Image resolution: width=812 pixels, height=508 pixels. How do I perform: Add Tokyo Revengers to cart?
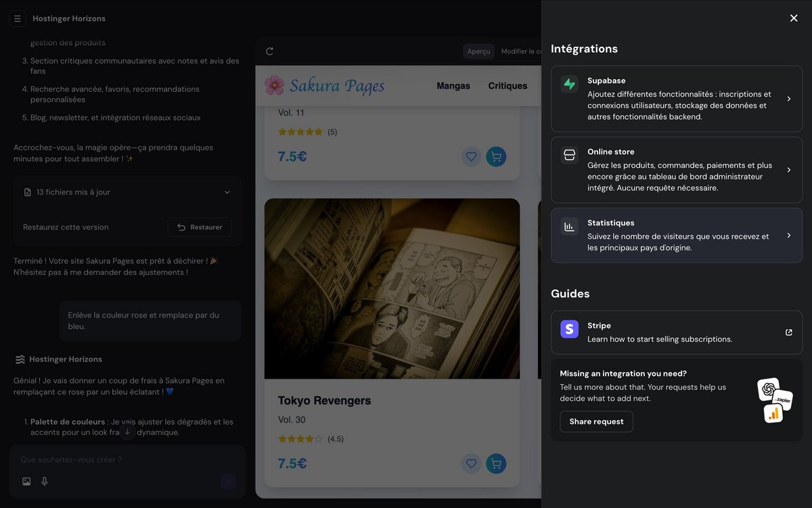point(496,464)
